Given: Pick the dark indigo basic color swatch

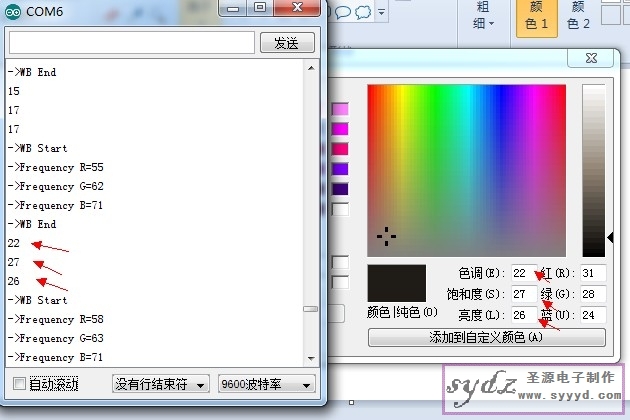Looking at the screenshot, I should click(x=340, y=189).
